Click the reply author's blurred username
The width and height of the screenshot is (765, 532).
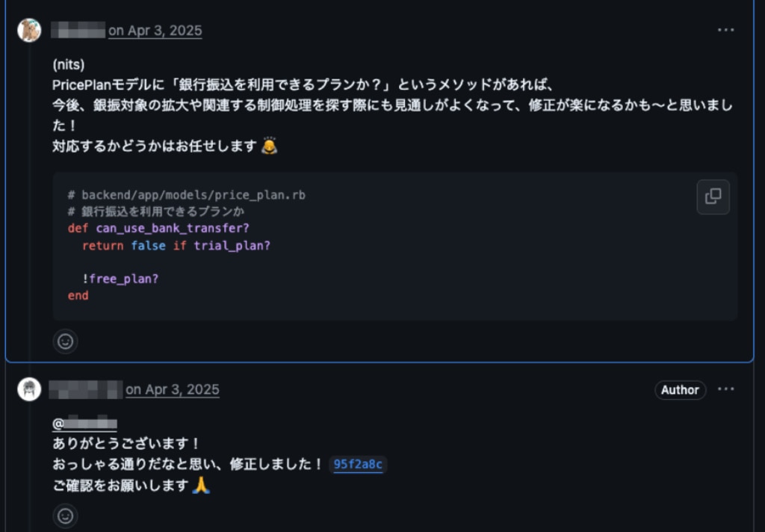click(85, 389)
